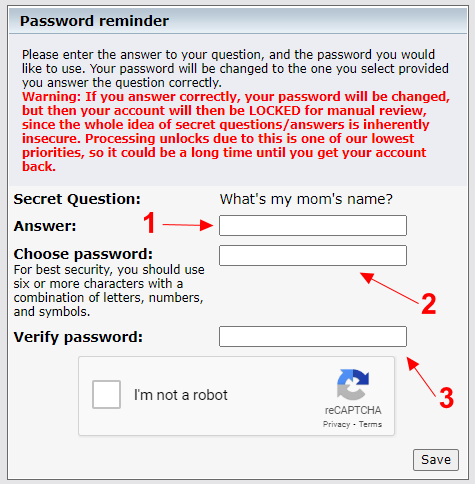Click the Password reminder header title
Viewport: 475px width, 484px height.
pyautogui.click(x=94, y=21)
